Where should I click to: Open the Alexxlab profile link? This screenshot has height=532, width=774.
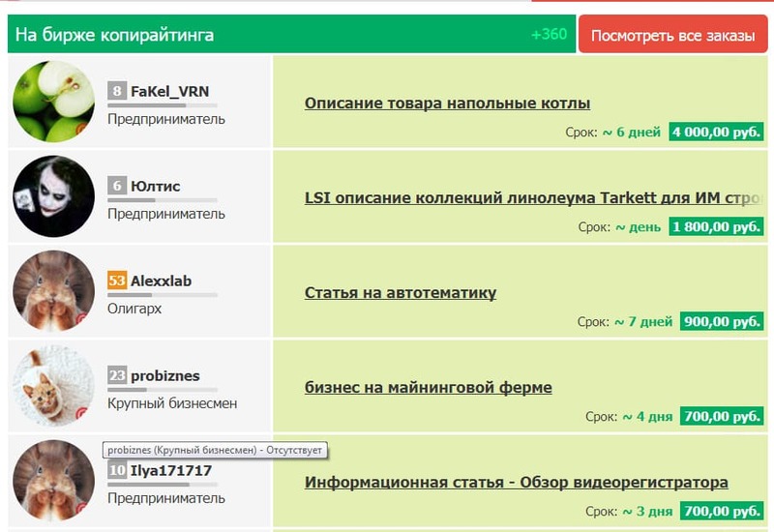click(161, 281)
